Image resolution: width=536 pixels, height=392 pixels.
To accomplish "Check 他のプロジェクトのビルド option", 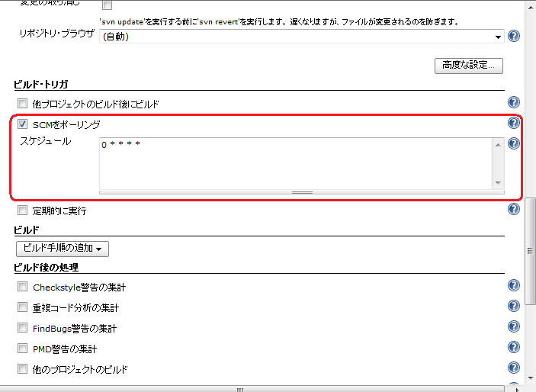I will (x=23, y=369).
